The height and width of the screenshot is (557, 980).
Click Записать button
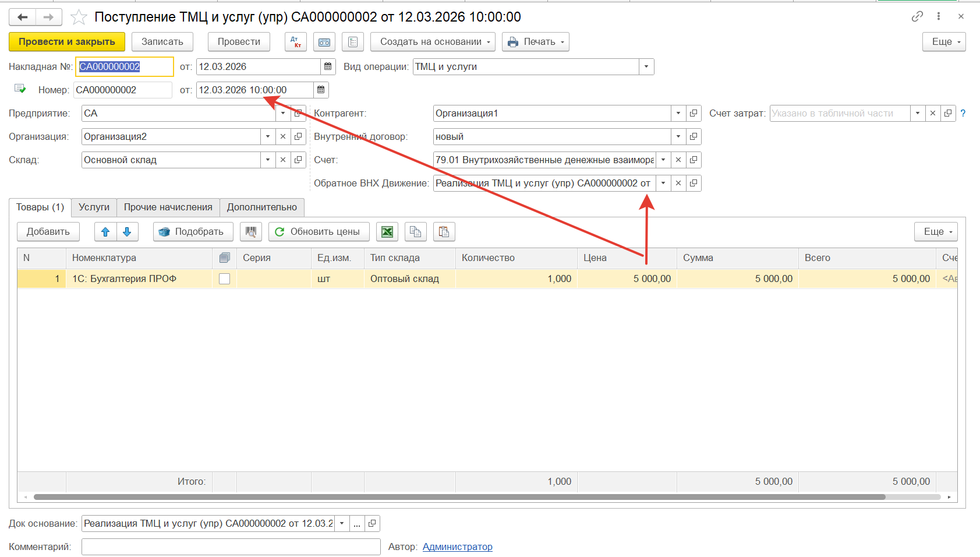(162, 42)
